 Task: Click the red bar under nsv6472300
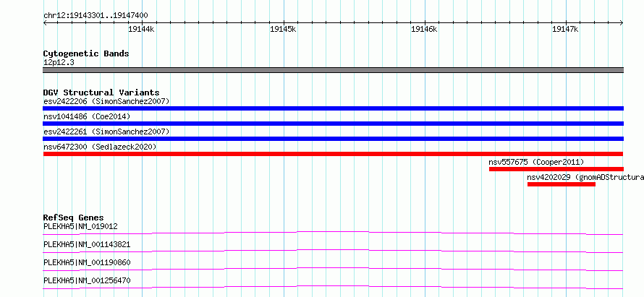pos(333,154)
